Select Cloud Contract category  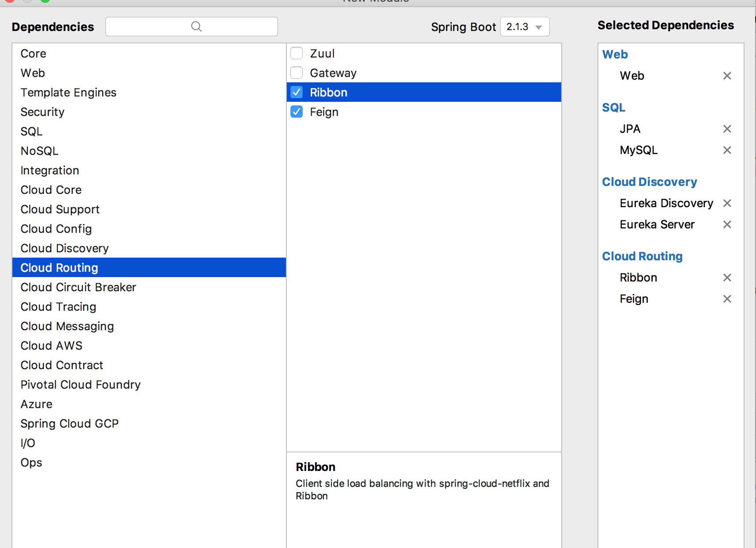(x=149, y=365)
